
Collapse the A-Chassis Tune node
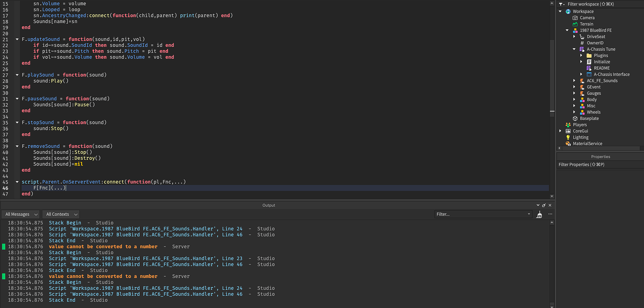click(x=574, y=49)
